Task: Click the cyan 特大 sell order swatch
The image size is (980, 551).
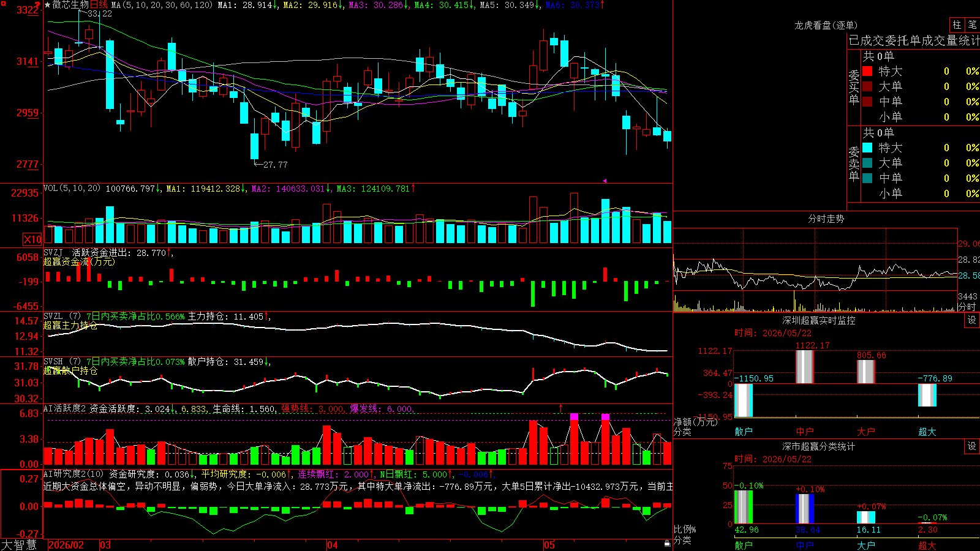Action: (867, 148)
